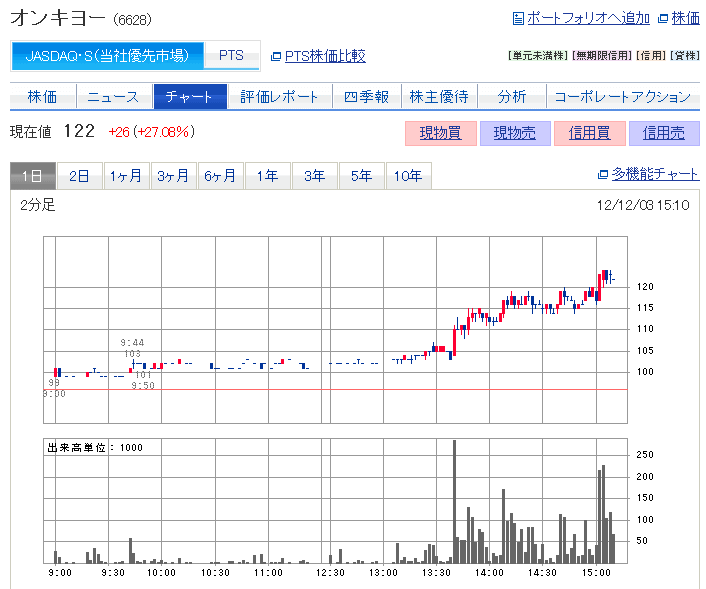Click the 信用売 button
This screenshot has width=706, height=589.
tap(663, 133)
